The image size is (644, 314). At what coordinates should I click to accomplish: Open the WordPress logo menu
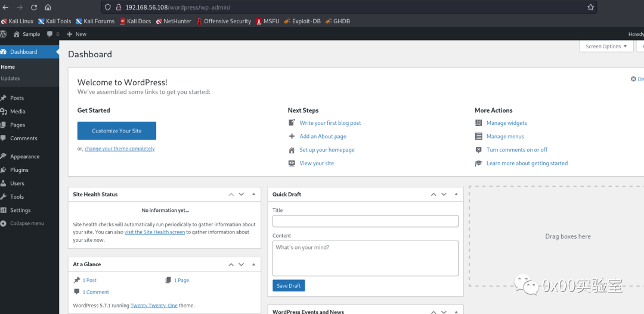coord(4,33)
